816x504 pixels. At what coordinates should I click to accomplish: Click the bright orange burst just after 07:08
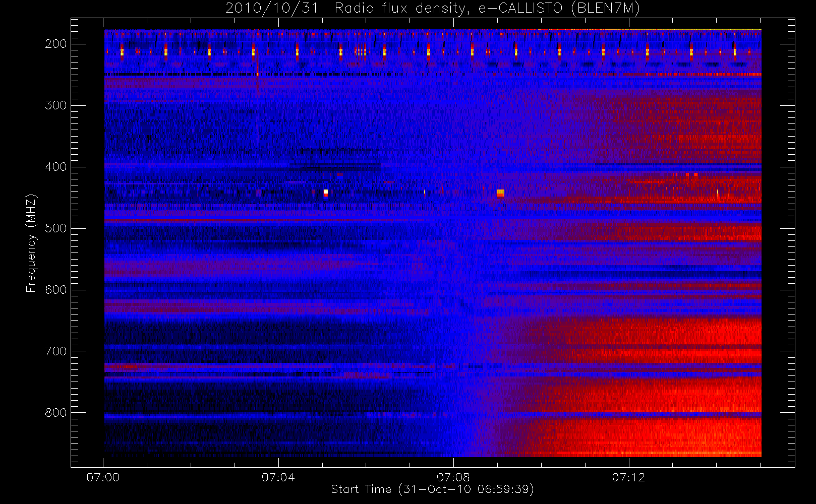(x=500, y=193)
